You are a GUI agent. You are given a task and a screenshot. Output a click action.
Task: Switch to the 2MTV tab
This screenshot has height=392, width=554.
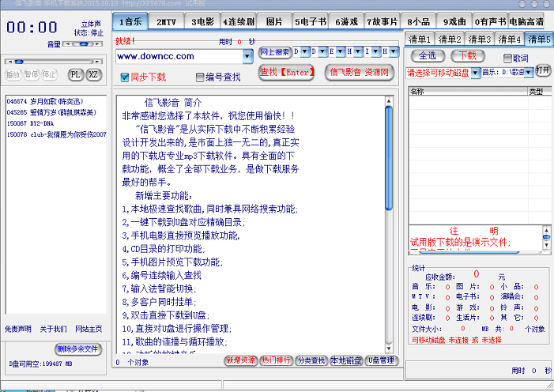[x=167, y=22]
